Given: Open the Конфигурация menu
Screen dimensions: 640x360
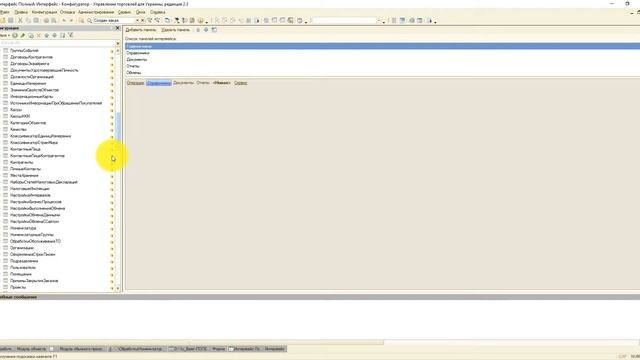Looking at the screenshot, I should (44, 12).
